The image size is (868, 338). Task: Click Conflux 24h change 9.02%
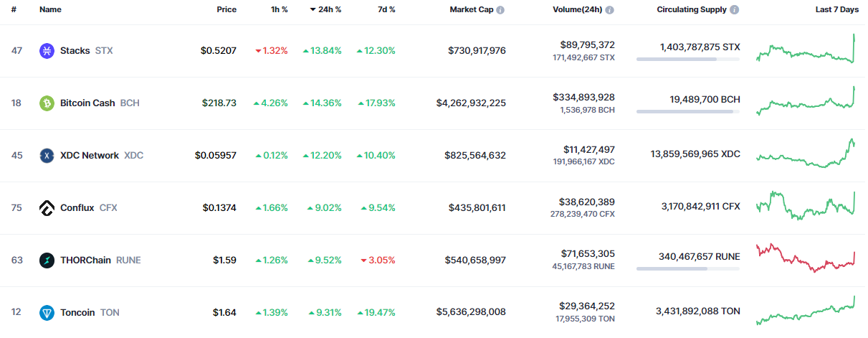[x=324, y=208]
